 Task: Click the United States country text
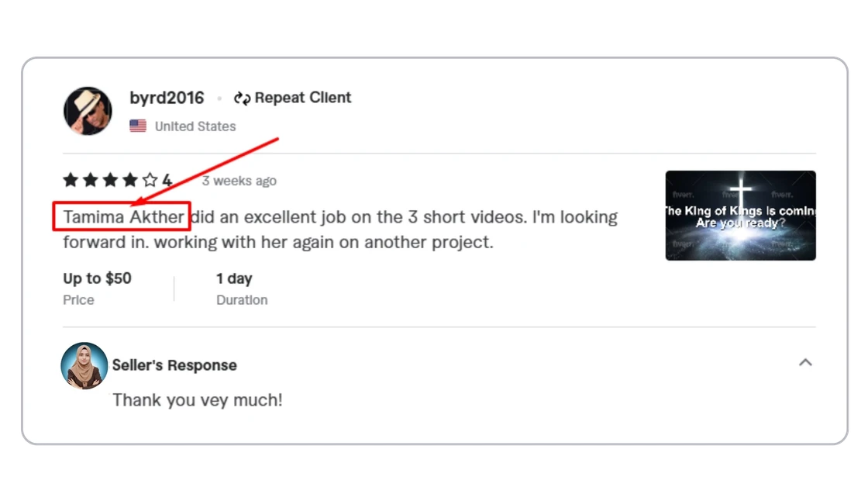[x=195, y=126]
